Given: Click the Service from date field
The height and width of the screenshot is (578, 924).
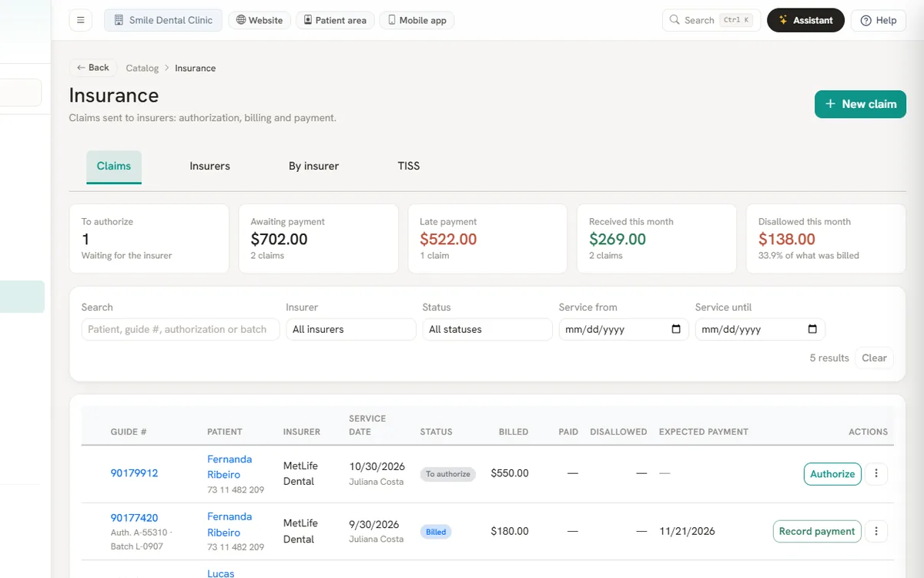Looking at the screenshot, I should [624, 329].
